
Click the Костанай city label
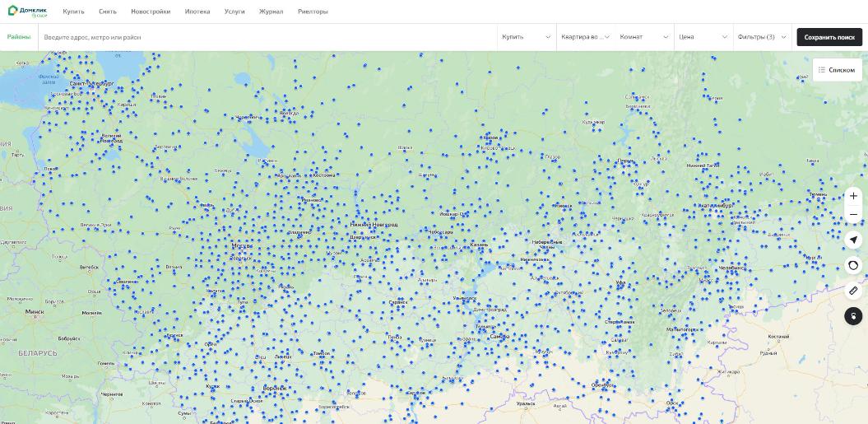[x=778, y=337]
